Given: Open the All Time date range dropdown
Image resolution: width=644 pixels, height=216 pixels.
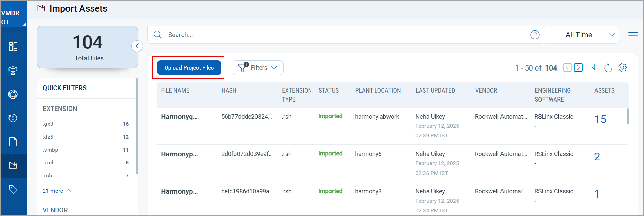Looking at the screenshot, I should coord(582,35).
